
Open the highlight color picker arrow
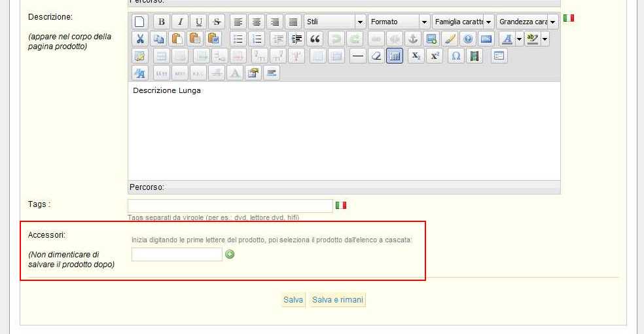pyautogui.click(x=545, y=39)
